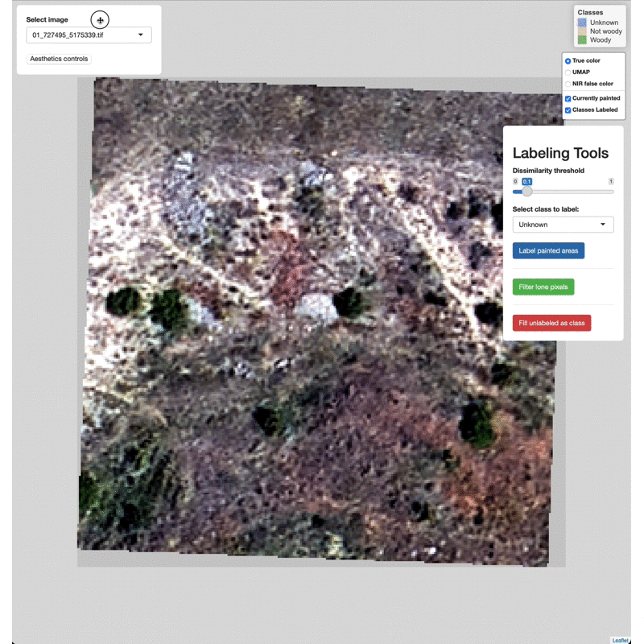The image size is (644, 644).
Task: Switch base layer to UMAP
Action: (568, 72)
